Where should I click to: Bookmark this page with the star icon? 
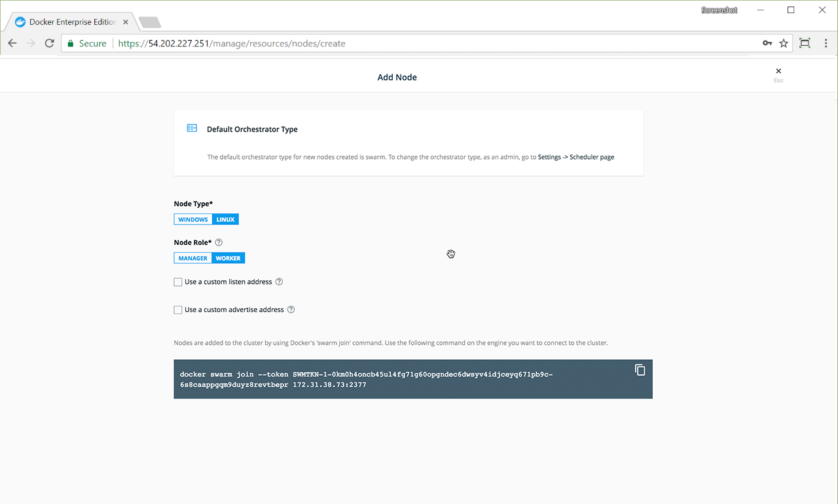(x=784, y=43)
